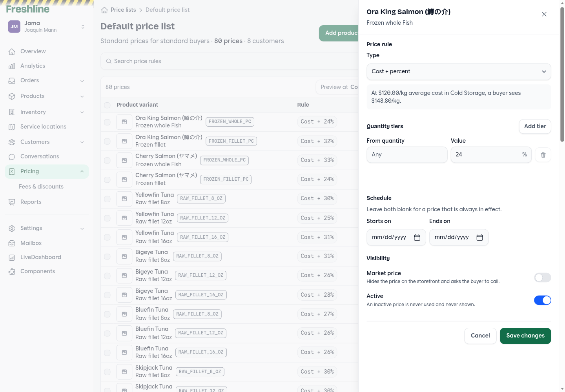Image resolution: width=565 pixels, height=392 pixels.
Task: Click the side panel vertical scrollbar
Action: (x=562, y=74)
